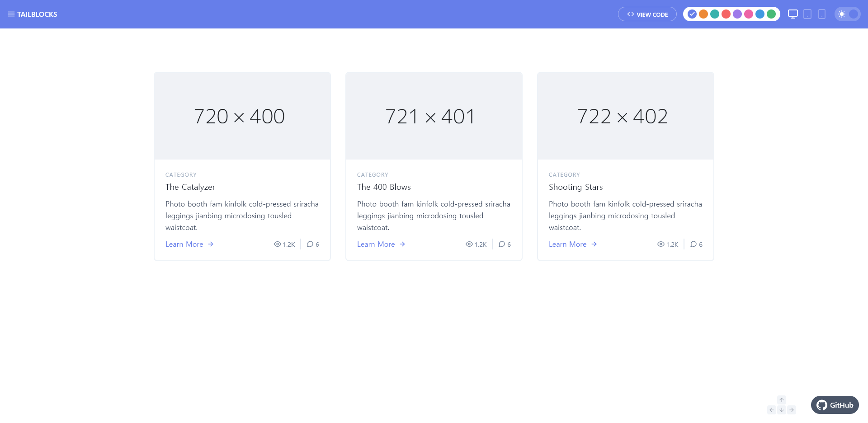The image size is (868, 423).
Task: Click the views eye icon on The Catalyzer
Action: point(278,244)
